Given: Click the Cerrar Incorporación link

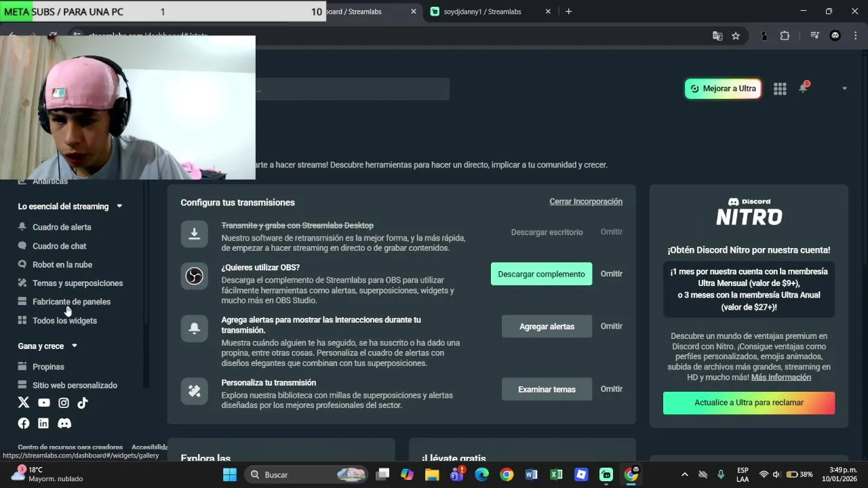Looking at the screenshot, I should (586, 201).
